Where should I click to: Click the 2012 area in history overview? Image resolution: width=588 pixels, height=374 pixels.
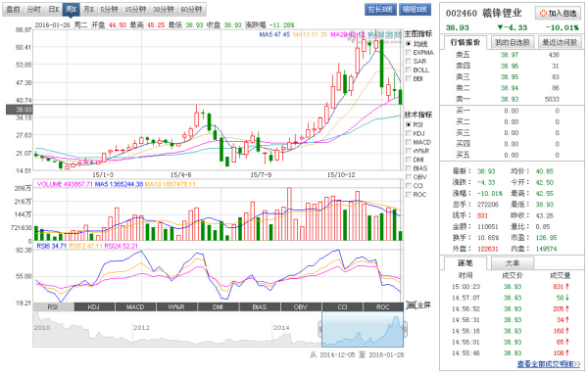tap(141, 328)
